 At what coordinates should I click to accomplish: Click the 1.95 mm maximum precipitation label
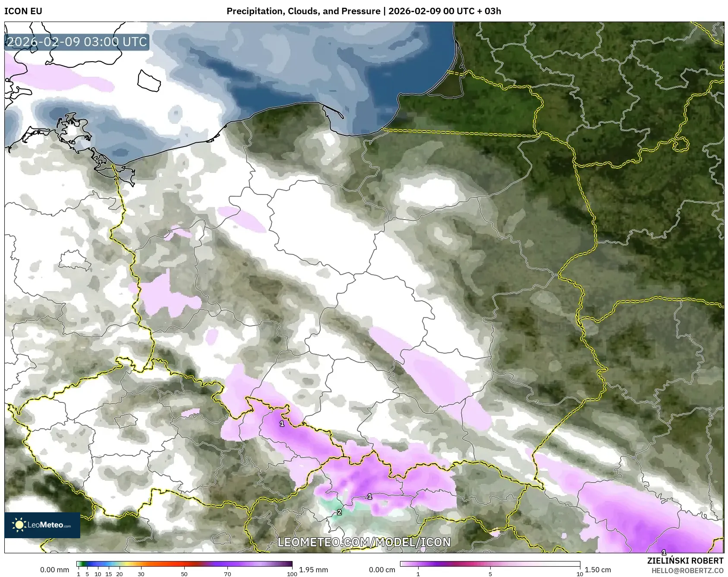(313, 570)
